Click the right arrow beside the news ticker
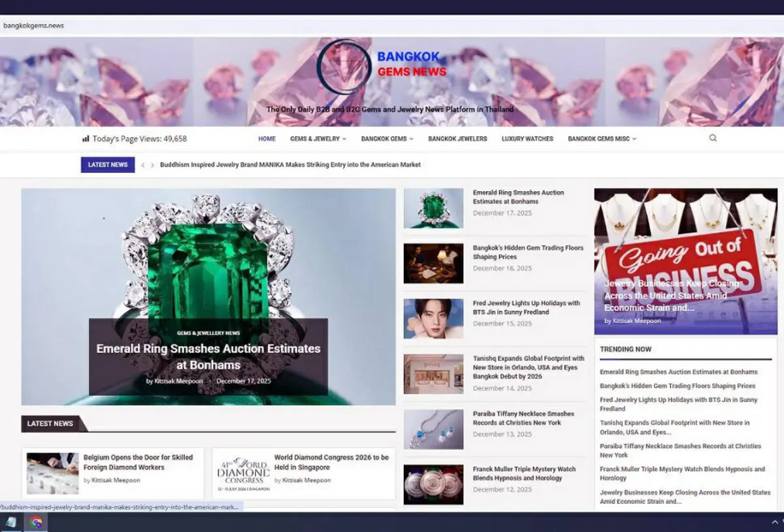The height and width of the screenshot is (532, 784). tap(152, 165)
